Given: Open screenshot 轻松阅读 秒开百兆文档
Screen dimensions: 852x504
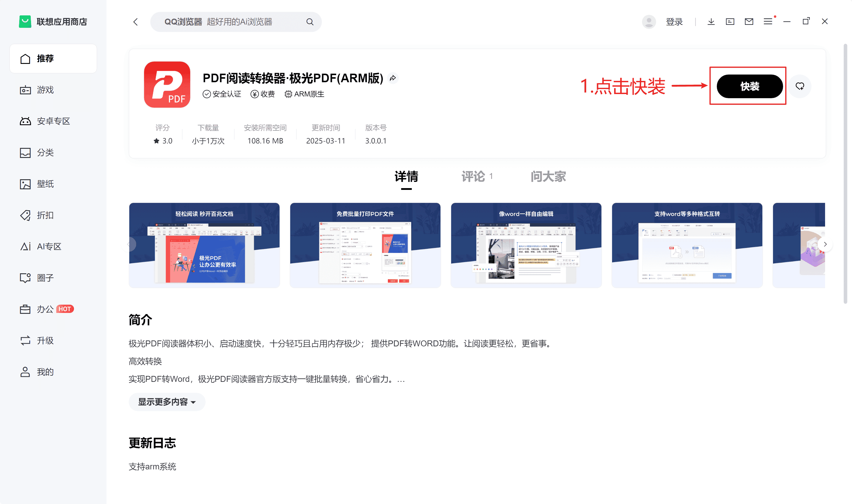Looking at the screenshot, I should coord(204,245).
